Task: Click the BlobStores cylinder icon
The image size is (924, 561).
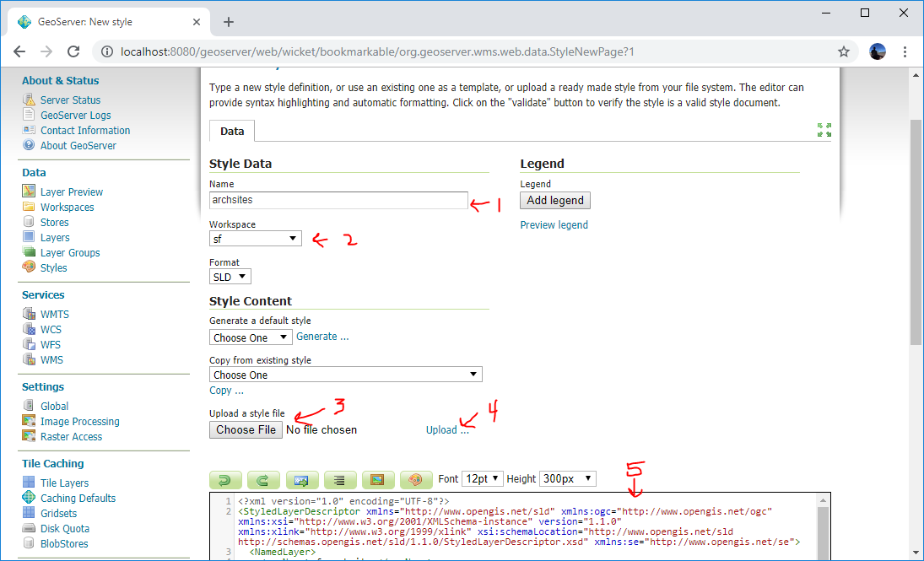Action: tap(29, 543)
